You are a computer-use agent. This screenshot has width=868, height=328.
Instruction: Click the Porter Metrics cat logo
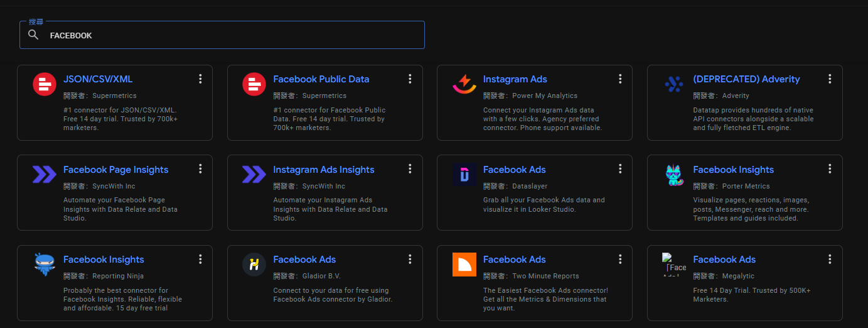click(x=674, y=174)
